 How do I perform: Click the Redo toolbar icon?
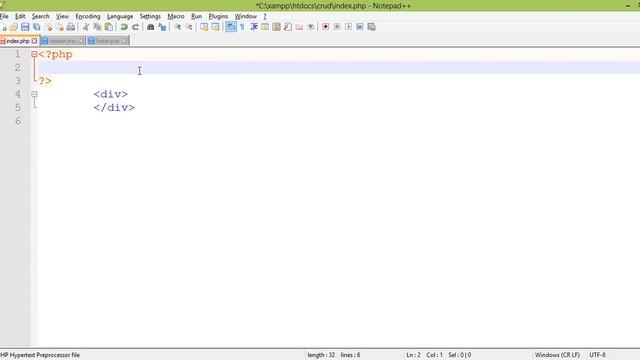135,27
